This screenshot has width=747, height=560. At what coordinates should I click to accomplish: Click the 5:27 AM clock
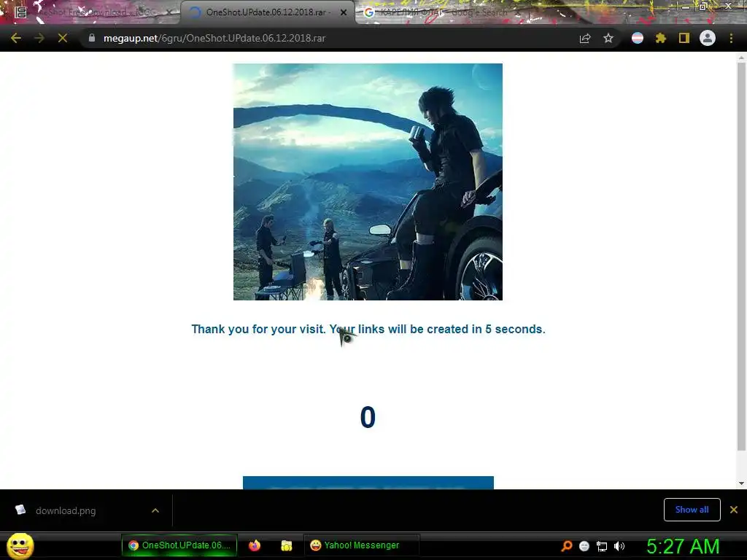(x=683, y=545)
